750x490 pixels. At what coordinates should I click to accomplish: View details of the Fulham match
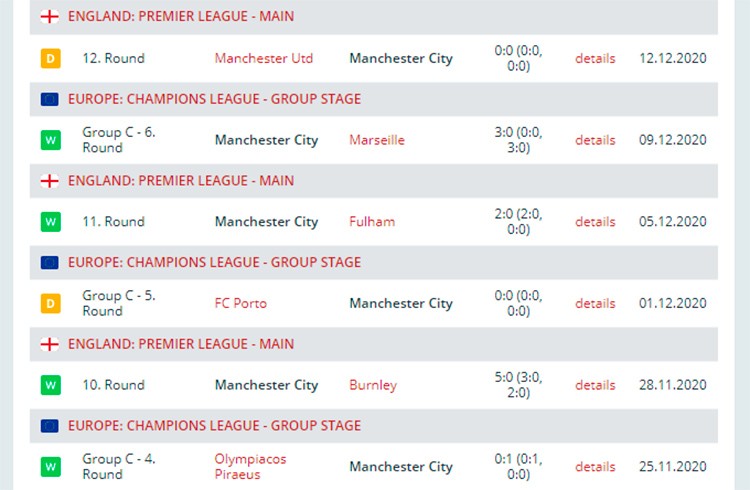pyautogui.click(x=595, y=222)
